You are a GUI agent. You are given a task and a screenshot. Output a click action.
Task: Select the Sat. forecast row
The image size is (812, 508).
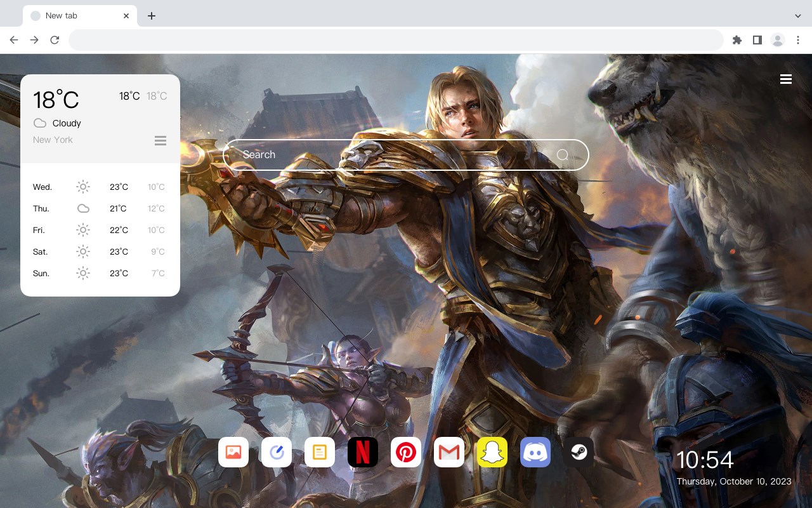pos(100,251)
